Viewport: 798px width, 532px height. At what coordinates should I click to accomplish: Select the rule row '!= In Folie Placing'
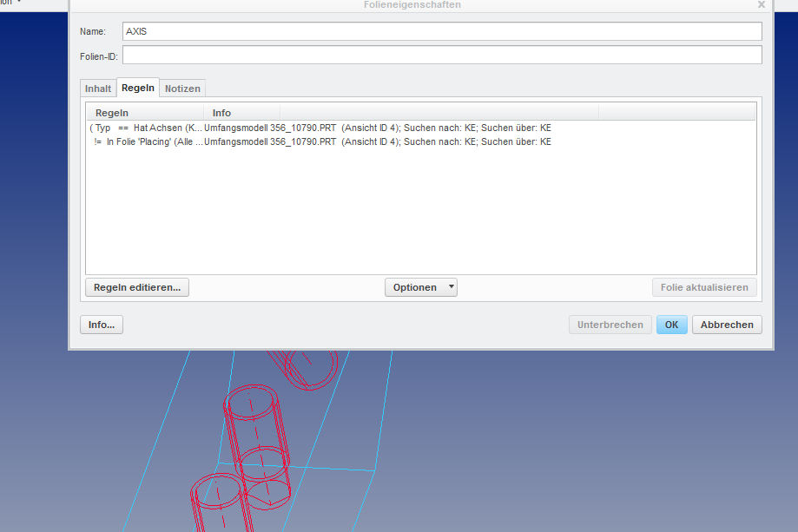tap(421, 142)
